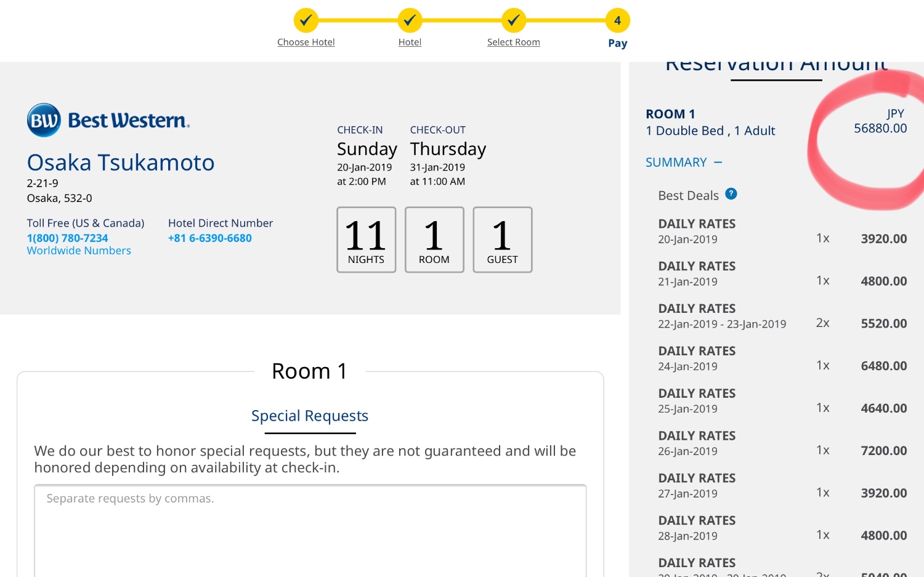924x577 pixels.
Task: Go back to the Hotel step link
Action: (x=410, y=42)
